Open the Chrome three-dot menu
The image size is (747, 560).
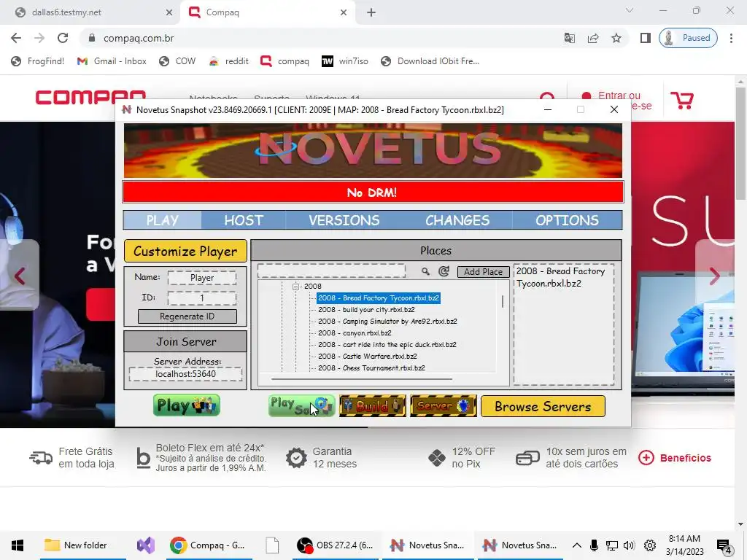click(731, 38)
